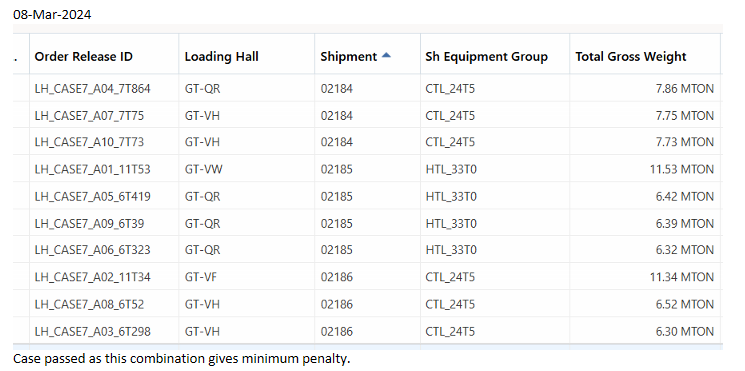The width and height of the screenshot is (745, 371).
Task: Select order LH_CASE7_A03_6T298
Action: click(x=93, y=331)
